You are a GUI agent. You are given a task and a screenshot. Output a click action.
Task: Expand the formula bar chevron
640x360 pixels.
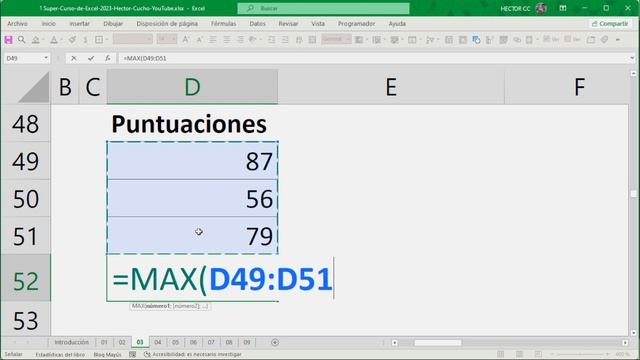(x=632, y=58)
